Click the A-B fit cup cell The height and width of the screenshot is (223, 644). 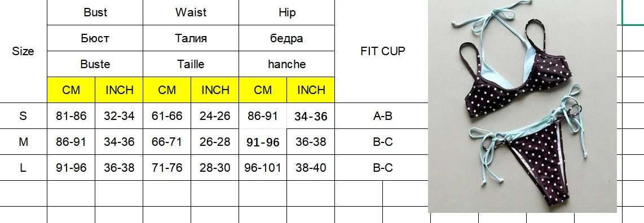382,116
